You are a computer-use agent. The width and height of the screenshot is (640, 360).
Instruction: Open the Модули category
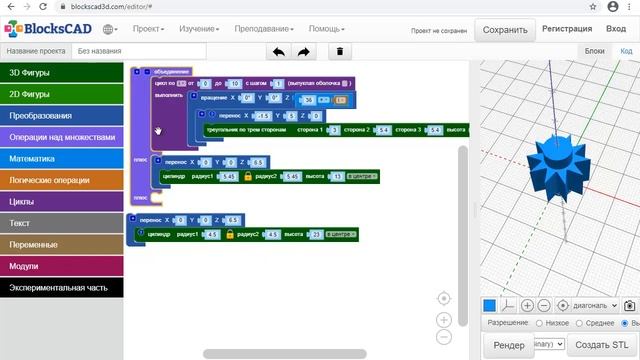(62, 266)
